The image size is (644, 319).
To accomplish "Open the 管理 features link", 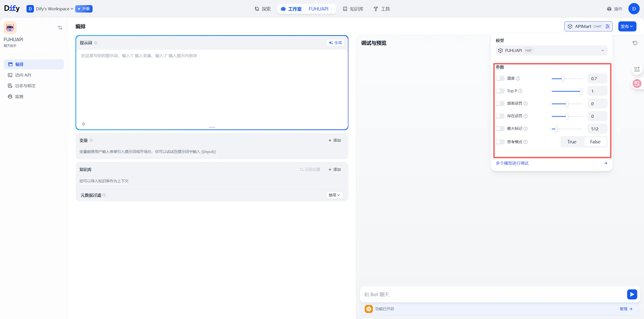I will pos(626,309).
